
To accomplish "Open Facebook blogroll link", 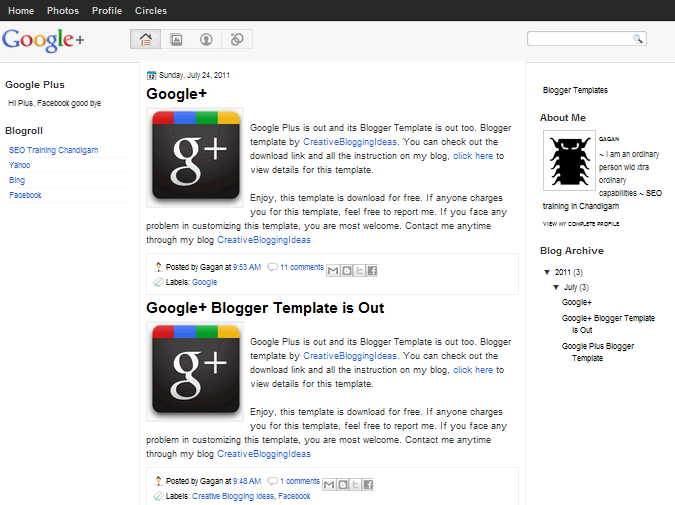I will [25, 195].
